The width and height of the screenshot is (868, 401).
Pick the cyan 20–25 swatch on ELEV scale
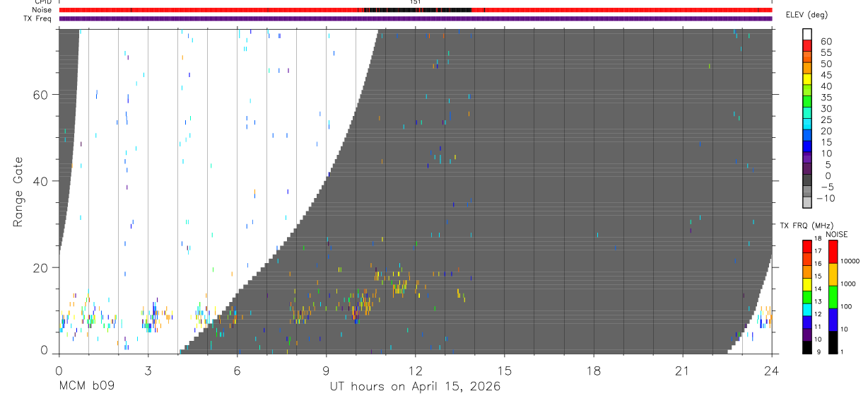[x=807, y=125]
